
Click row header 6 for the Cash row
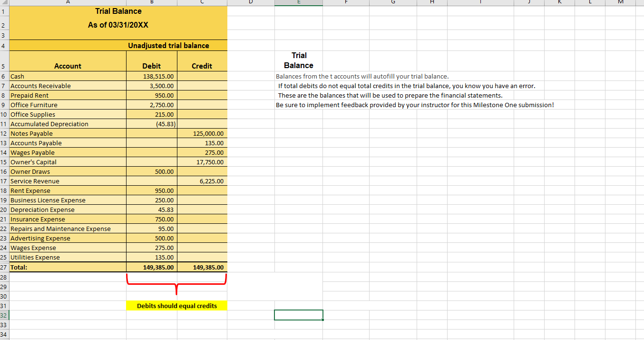coord(4,76)
